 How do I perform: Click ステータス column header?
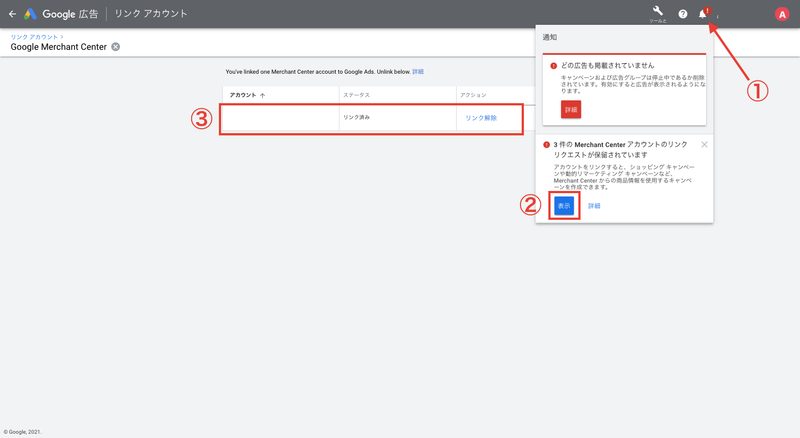coord(356,95)
